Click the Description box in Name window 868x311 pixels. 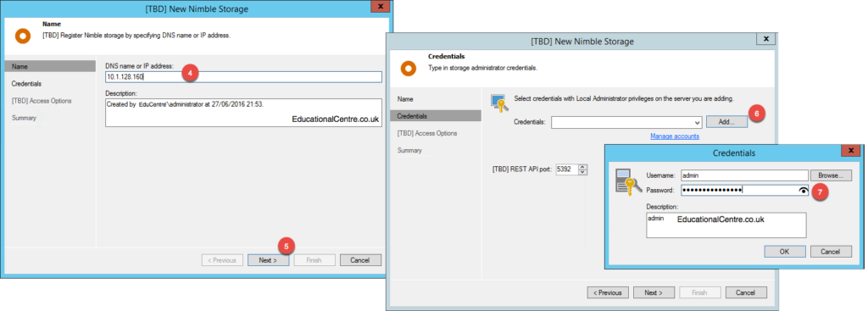click(x=243, y=113)
